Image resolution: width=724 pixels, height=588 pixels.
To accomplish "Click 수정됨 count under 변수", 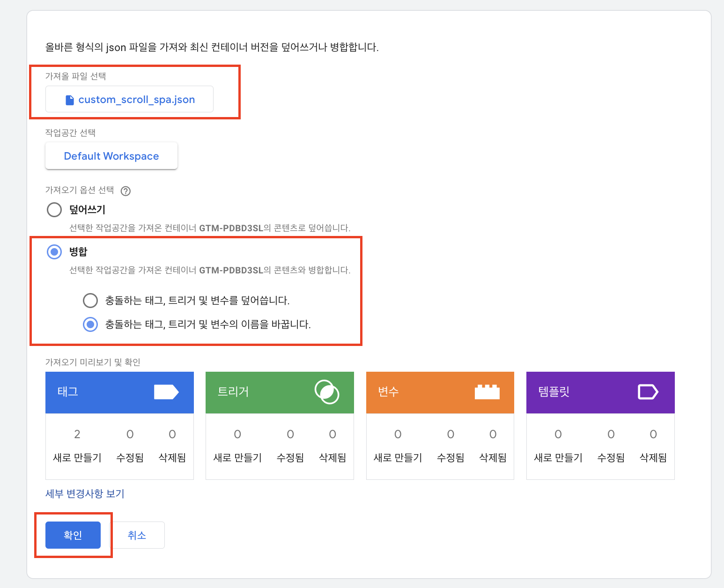I will [451, 434].
